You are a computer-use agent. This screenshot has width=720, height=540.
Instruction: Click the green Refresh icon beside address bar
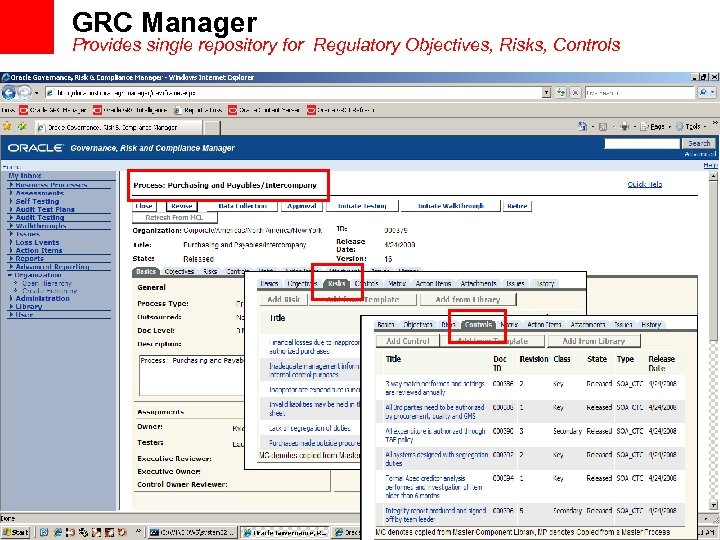tap(561, 93)
